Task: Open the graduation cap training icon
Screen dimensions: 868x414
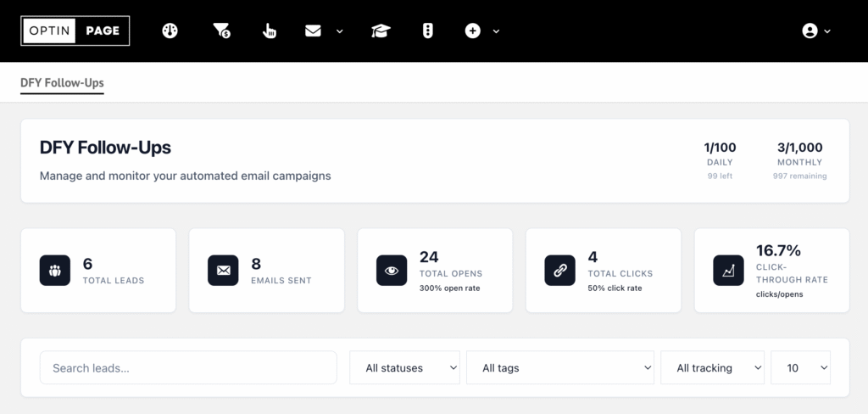Action: (x=381, y=31)
